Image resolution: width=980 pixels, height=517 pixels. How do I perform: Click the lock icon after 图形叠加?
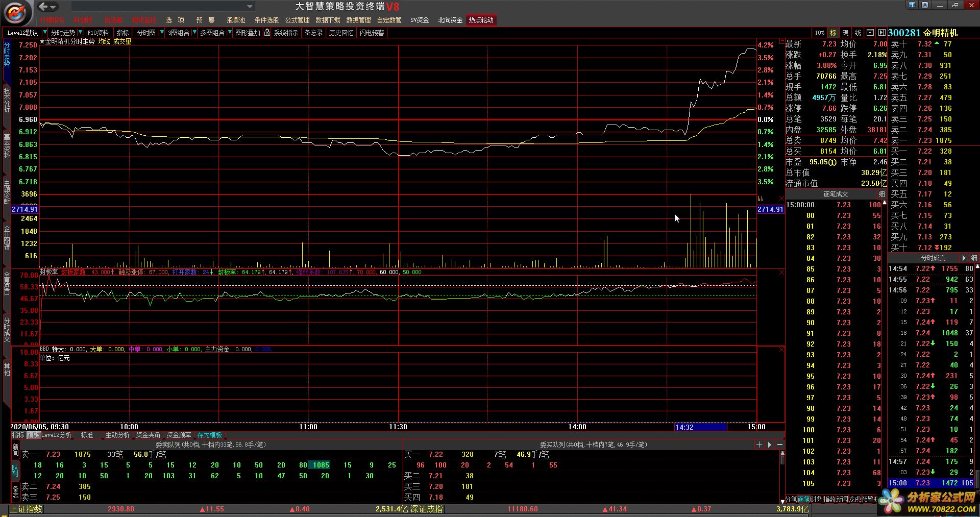tap(267, 33)
